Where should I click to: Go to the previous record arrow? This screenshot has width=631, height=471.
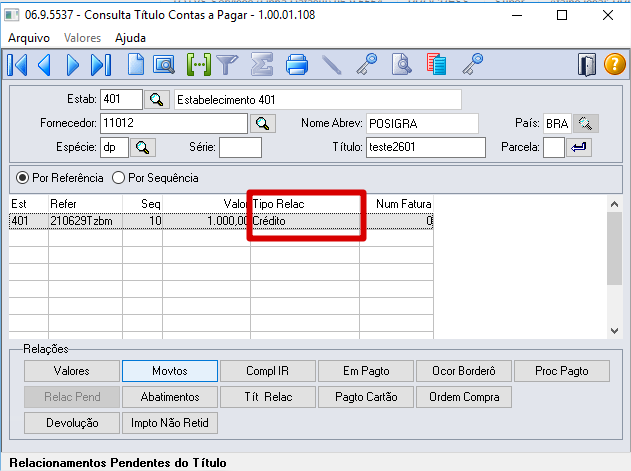click(x=44, y=64)
